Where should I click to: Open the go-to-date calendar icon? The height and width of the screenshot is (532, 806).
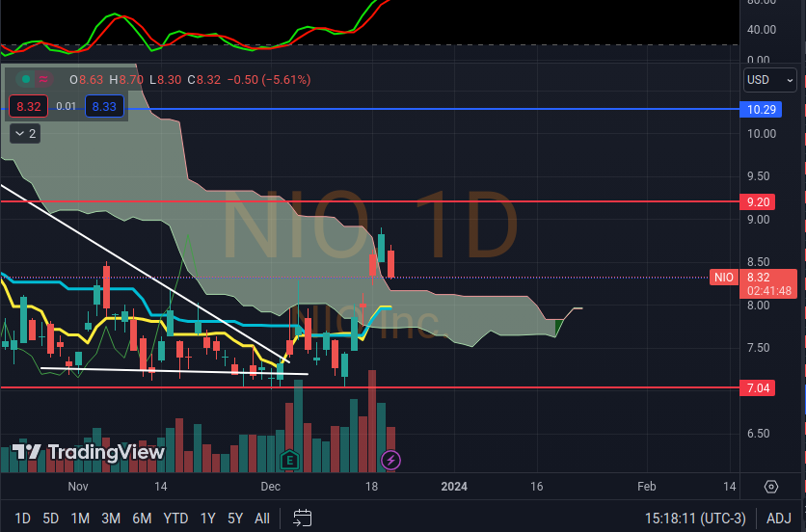(303, 519)
